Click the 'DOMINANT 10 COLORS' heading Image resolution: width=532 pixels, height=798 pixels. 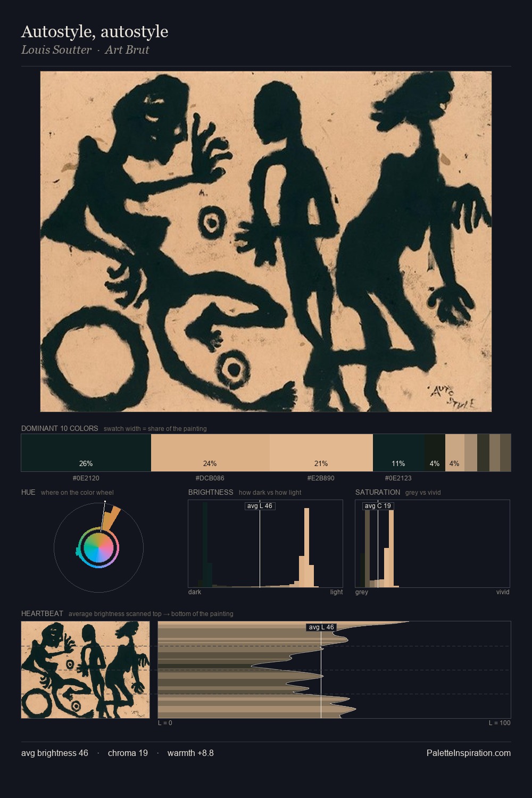pyautogui.click(x=60, y=428)
